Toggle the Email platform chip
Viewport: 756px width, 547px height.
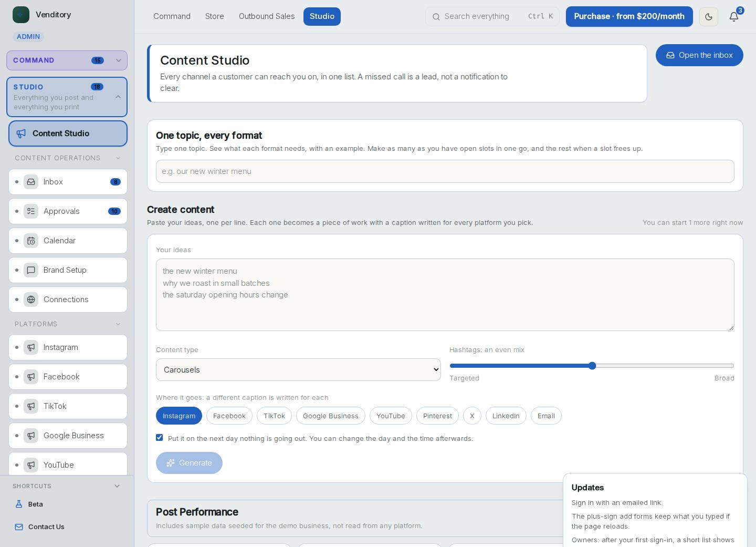[546, 416]
